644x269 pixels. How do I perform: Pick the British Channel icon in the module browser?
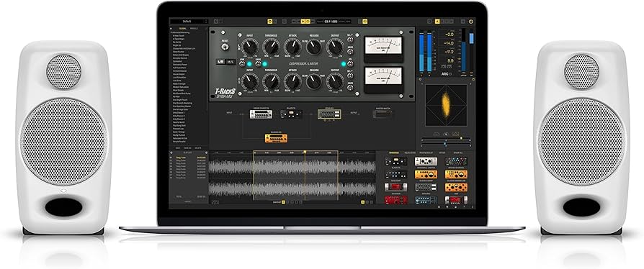[456, 162]
